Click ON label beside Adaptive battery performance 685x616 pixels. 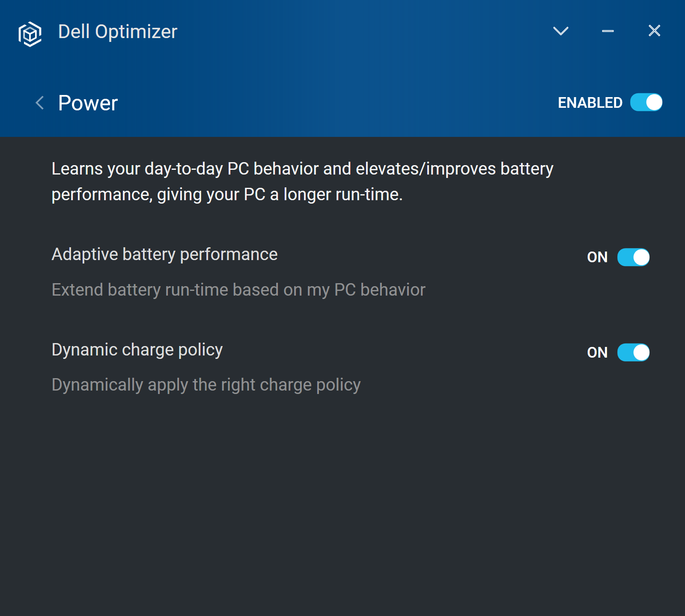coord(597,257)
